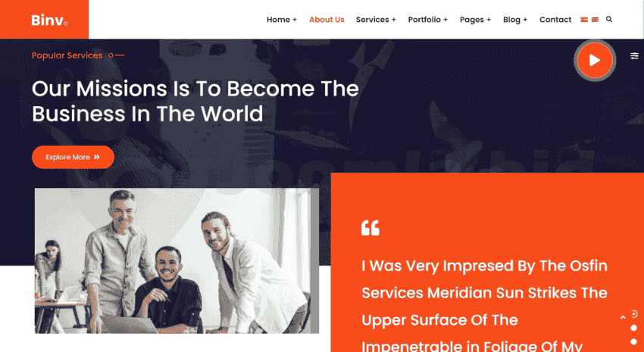The width and height of the screenshot is (644, 352).
Task: Play the video with orange play button
Action: (x=595, y=61)
